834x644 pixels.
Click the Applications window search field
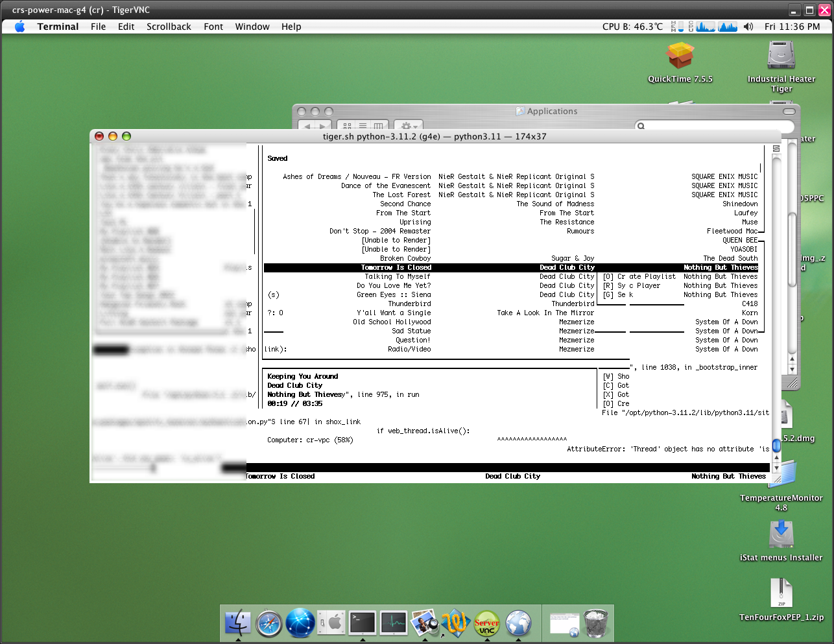715,126
